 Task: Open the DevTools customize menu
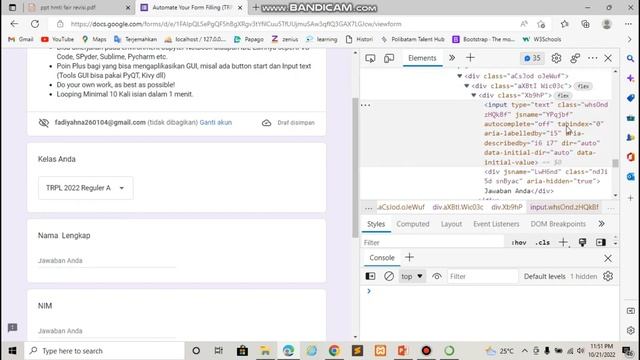(593, 58)
